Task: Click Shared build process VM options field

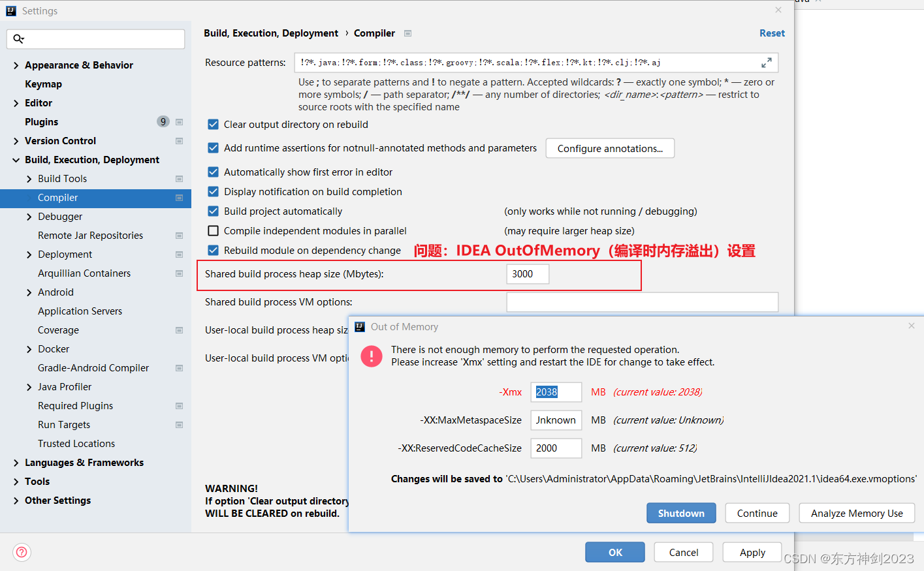Action: pyautogui.click(x=643, y=302)
